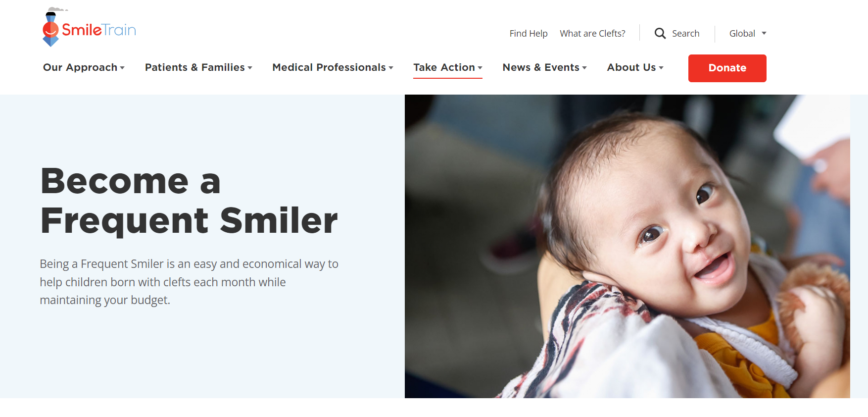
Task: Click the Smile Train logo
Action: click(x=89, y=27)
